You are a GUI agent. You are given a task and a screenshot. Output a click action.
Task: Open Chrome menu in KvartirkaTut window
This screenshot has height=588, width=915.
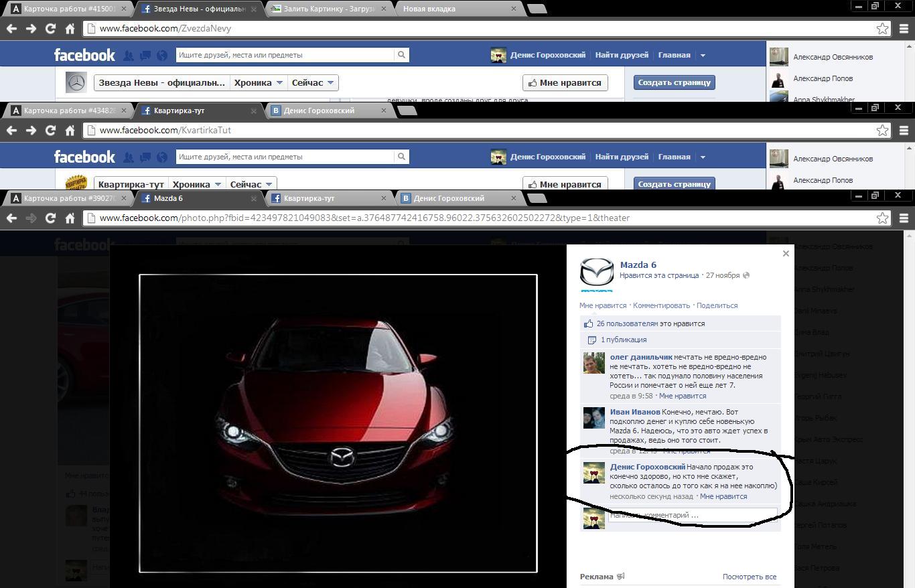[904, 130]
